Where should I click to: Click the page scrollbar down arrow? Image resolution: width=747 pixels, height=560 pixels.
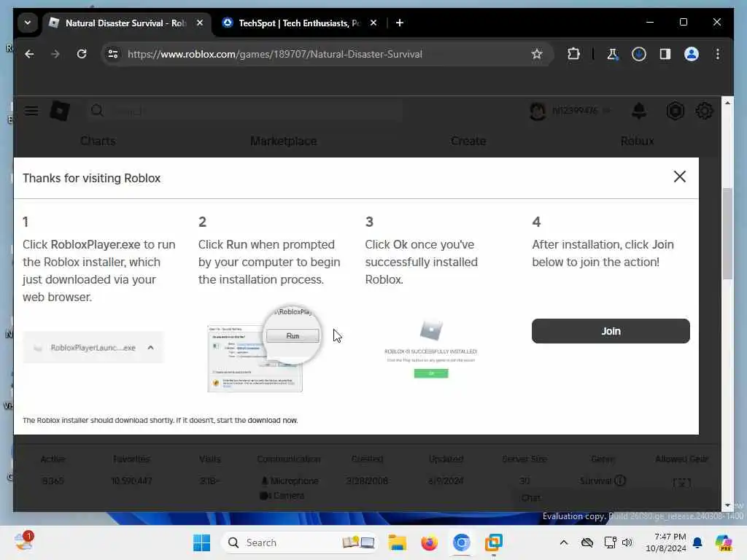727,505
